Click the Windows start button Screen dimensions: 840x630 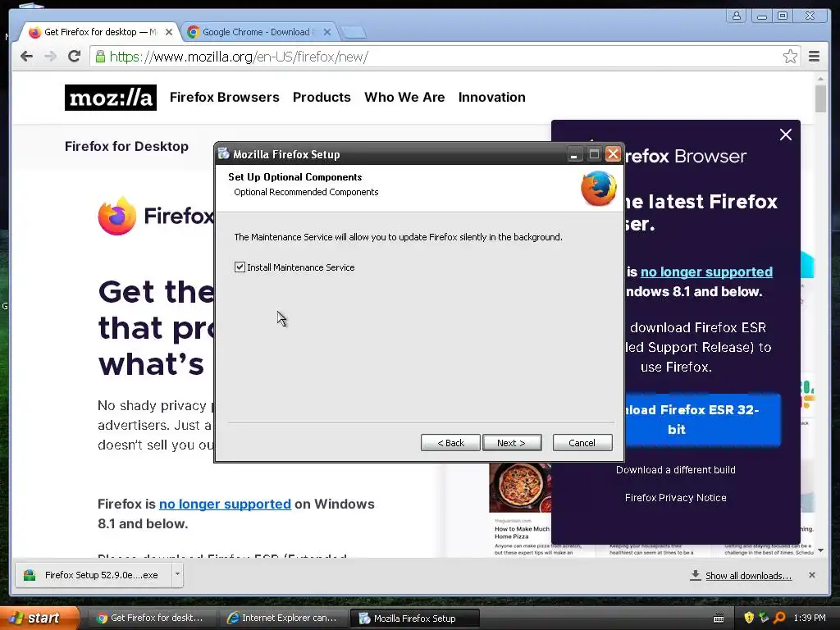(x=39, y=618)
